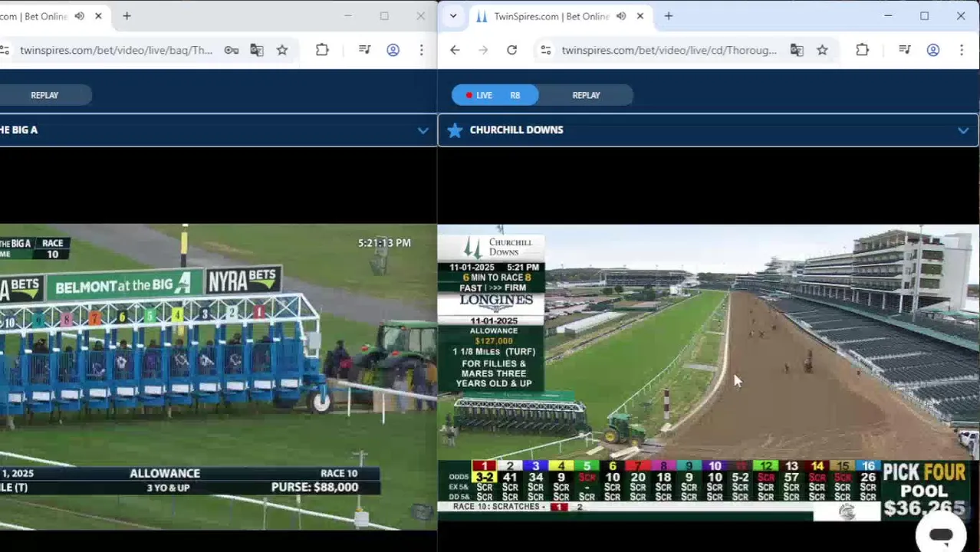980x552 pixels.
Task: Bookmark this page in right window
Action: (822, 50)
